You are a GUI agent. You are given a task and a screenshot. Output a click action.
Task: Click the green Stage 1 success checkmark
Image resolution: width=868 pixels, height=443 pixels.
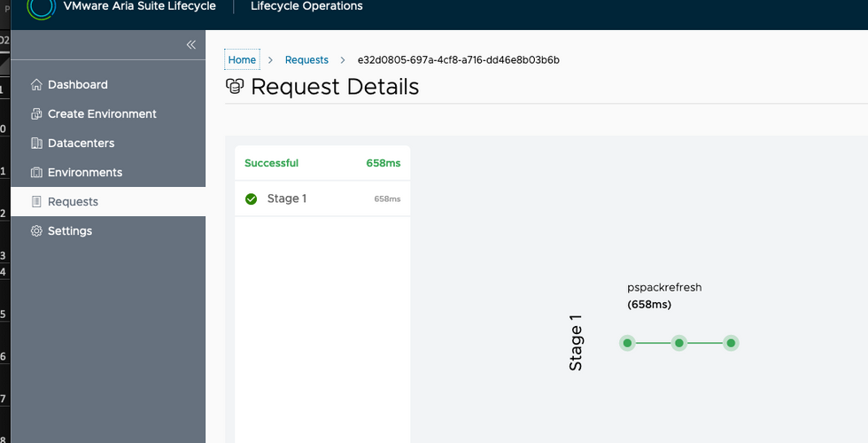(x=252, y=198)
